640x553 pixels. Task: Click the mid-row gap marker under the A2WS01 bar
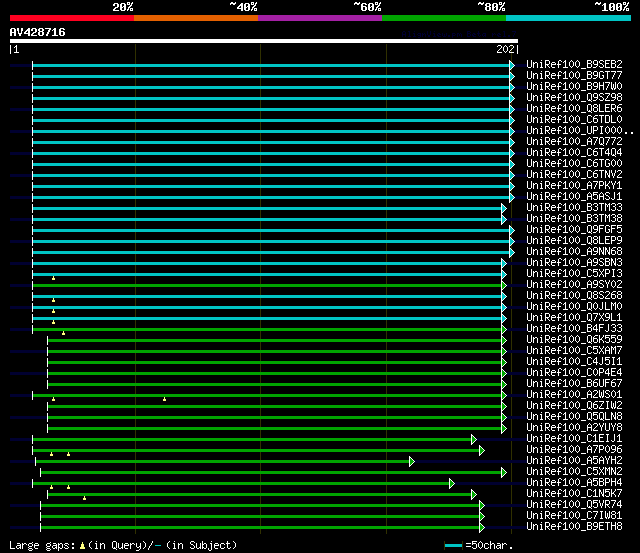(x=164, y=399)
